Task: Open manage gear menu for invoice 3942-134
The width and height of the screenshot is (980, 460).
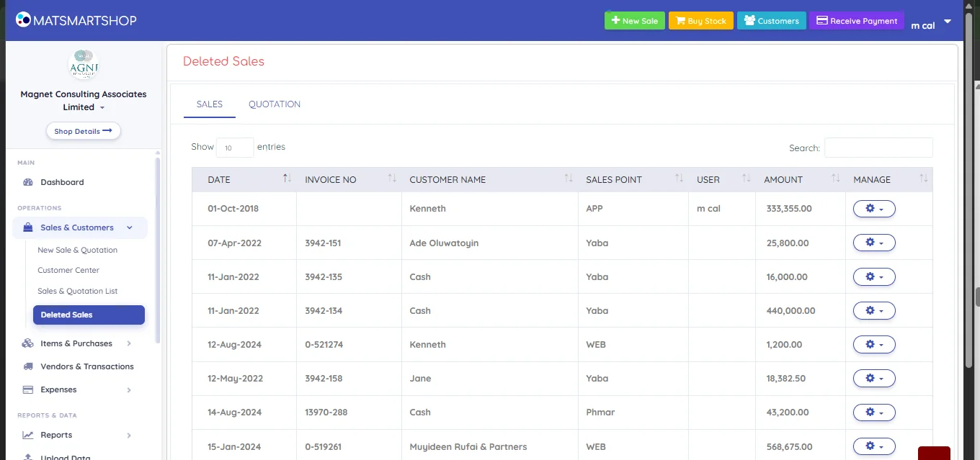Action: coord(874,310)
